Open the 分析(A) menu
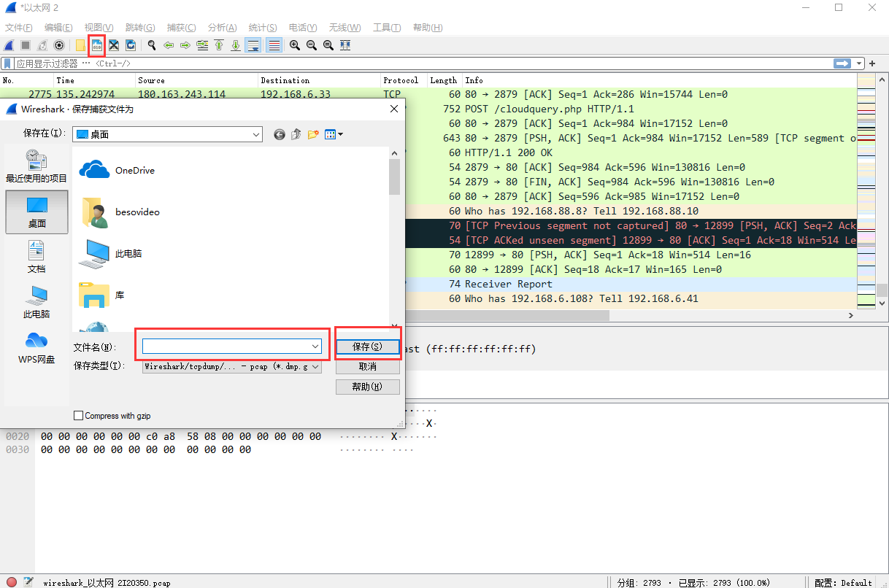Screen dimensions: 889x588 [x=222, y=28]
